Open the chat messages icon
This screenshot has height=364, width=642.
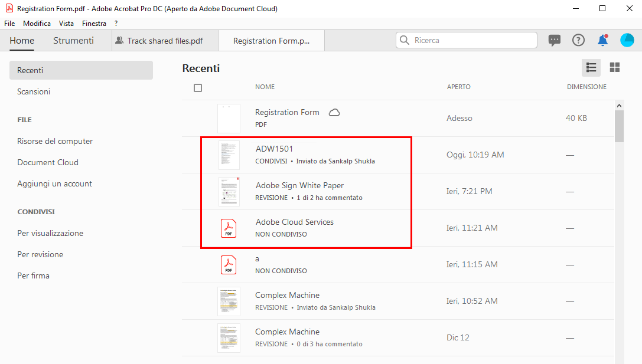click(x=554, y=40)
